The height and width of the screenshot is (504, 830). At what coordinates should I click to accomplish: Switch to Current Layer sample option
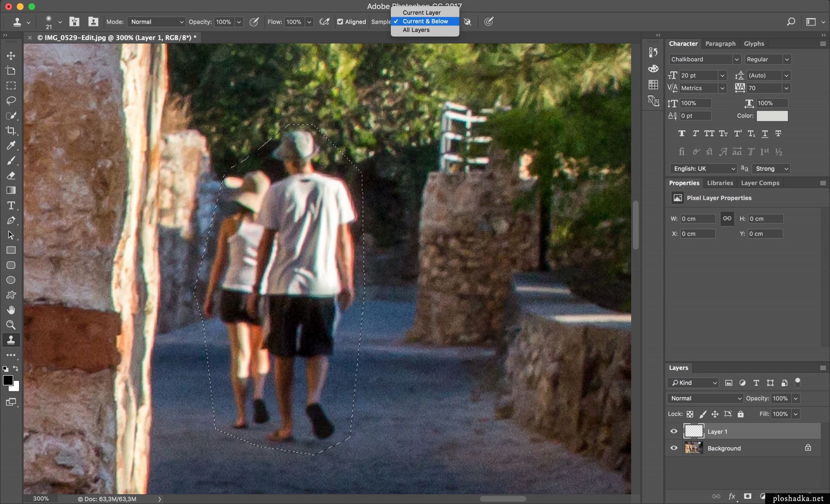coord(421,13)
